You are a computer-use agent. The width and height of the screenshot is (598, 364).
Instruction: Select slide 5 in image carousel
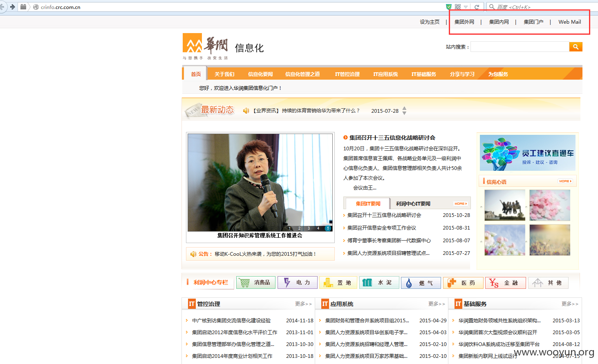(x=328, y=228)
